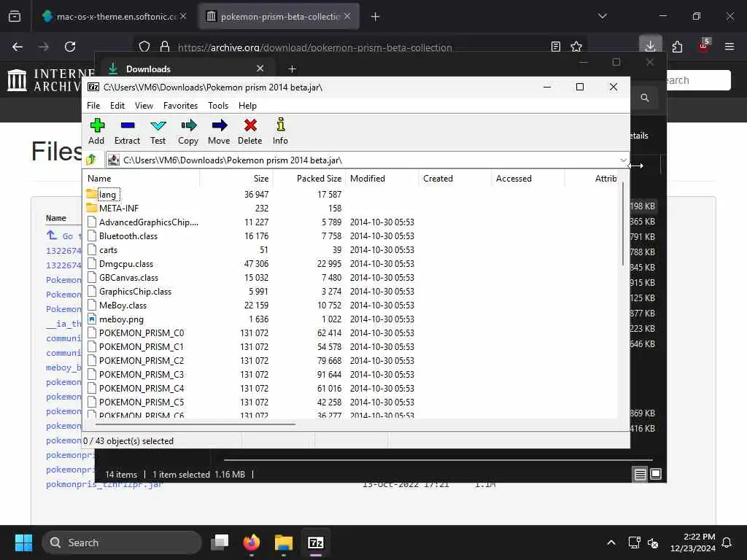Select the META-INF folder
The width and height of the screenshot is (747, 560).
coord(119,209)
